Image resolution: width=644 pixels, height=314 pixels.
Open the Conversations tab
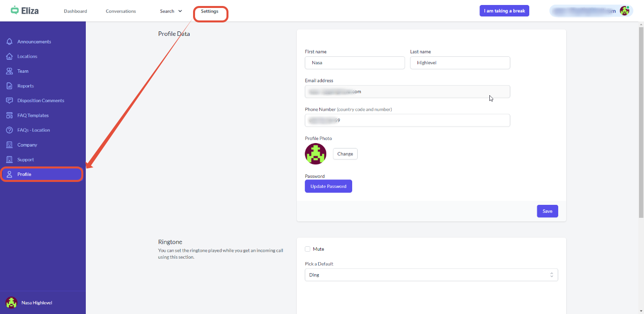121,11
